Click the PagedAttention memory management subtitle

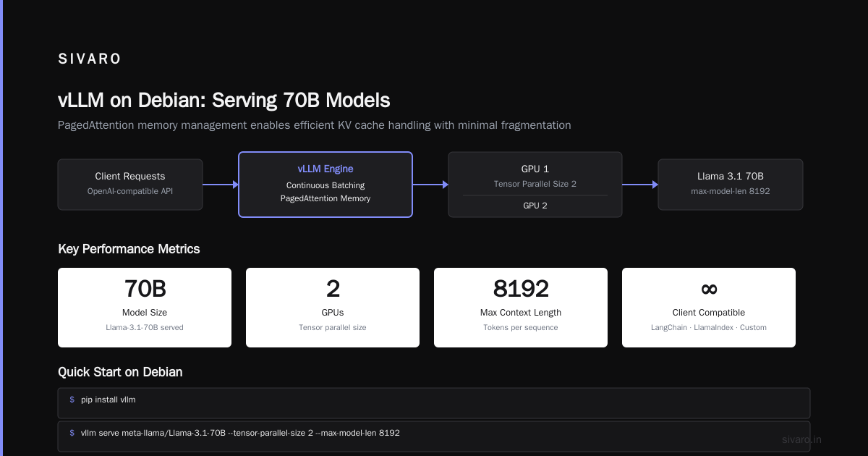coord(314,125)
